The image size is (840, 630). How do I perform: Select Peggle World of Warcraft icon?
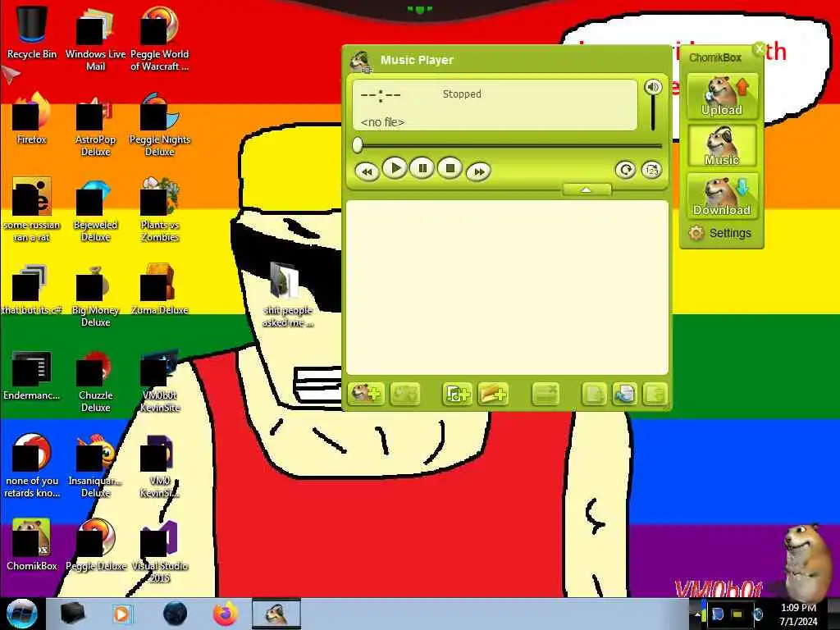[160, 39]
